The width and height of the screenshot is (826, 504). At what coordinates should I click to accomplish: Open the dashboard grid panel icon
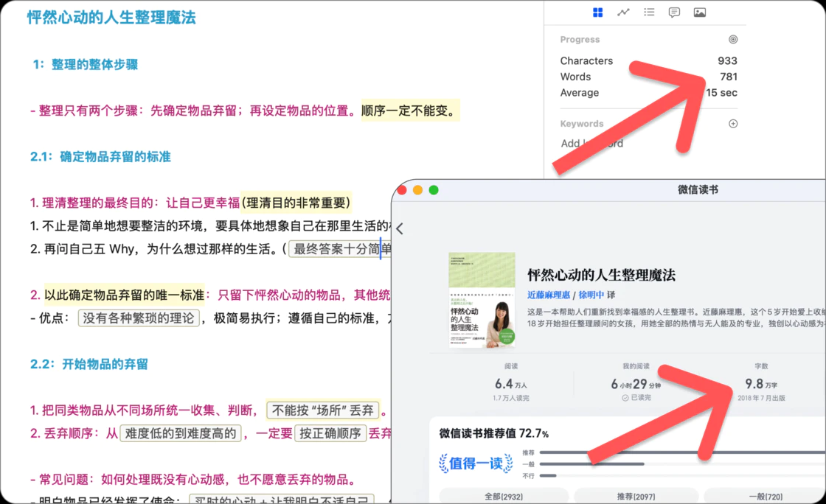click(597, 12)
